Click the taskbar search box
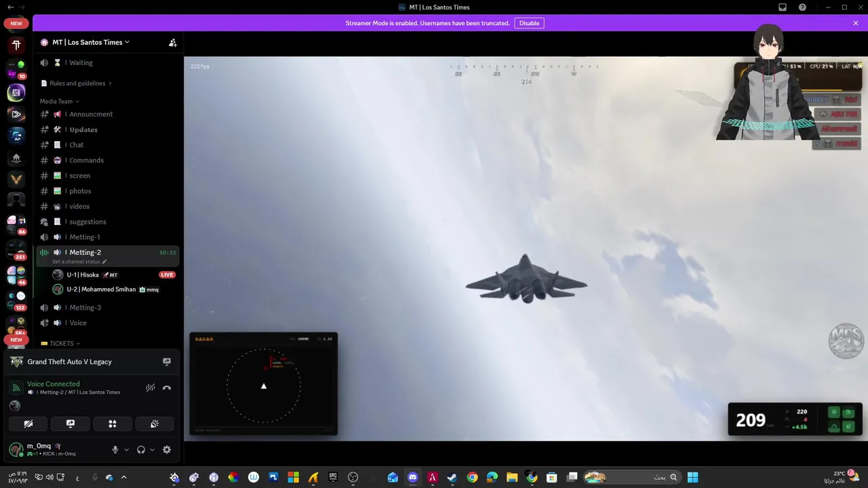The image size is (868, 488). (x=632, y=477)
